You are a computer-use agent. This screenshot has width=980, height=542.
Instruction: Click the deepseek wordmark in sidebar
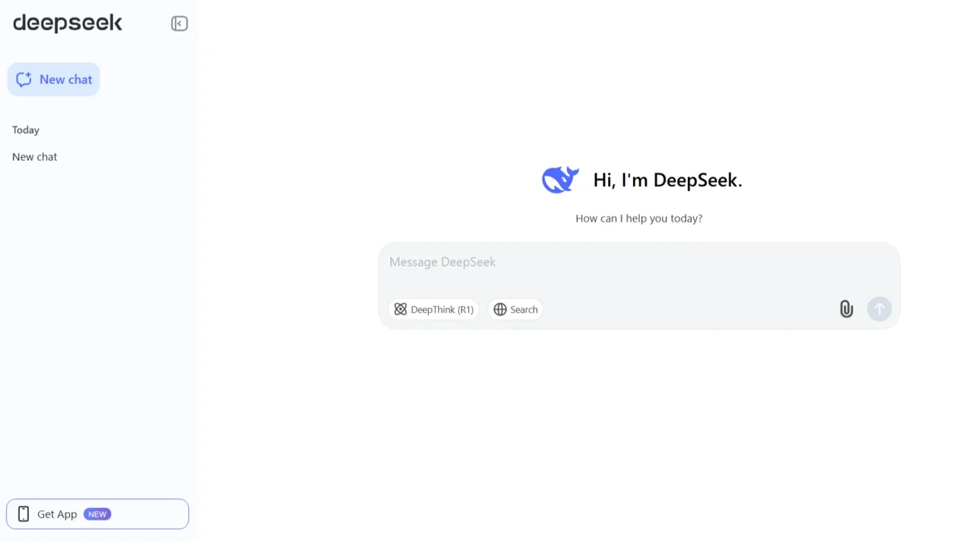67,23
